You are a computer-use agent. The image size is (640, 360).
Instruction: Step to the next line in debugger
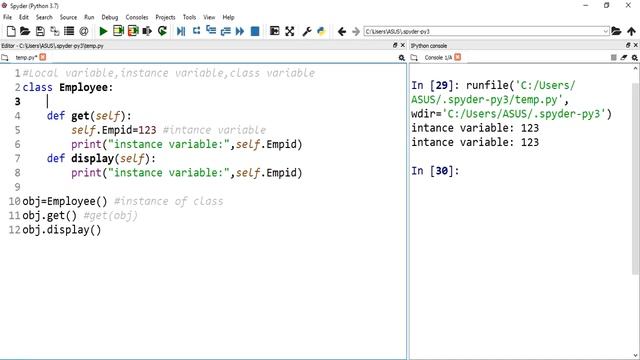click(196, 31)
